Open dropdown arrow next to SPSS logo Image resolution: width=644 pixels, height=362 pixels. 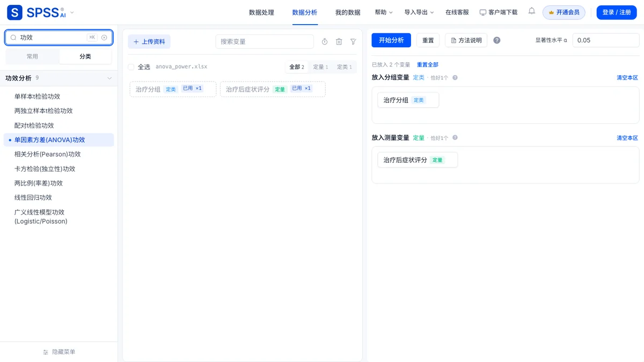click(72, 12)
